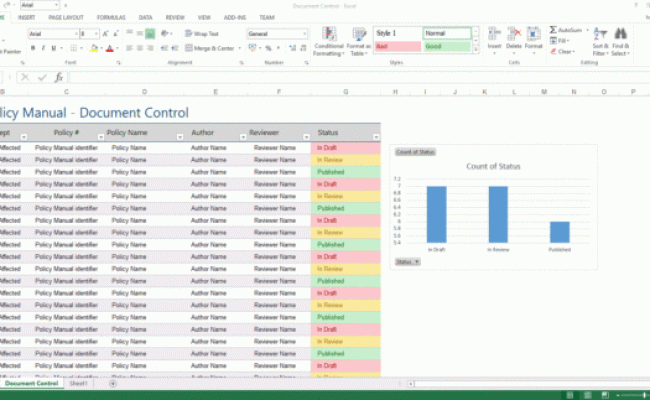Open Format as Table gallery
The image size is (650, 400).
coord(359,41)
